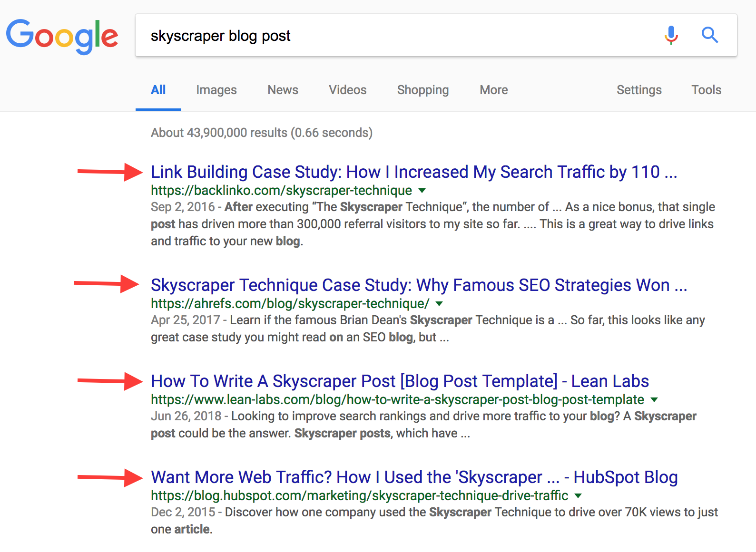This screenshot has height=552, width=756.
Task: Select the All tab
Action: (158, 90)
